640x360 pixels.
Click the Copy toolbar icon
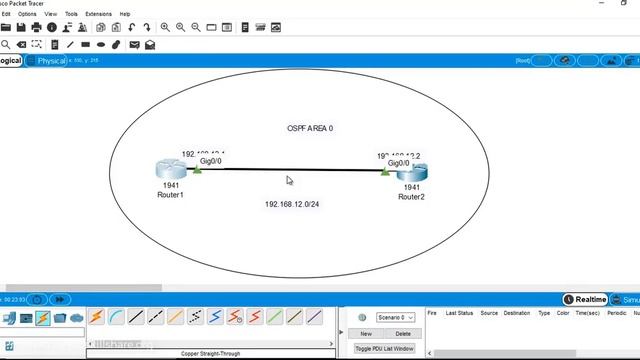tap(100, 27)
